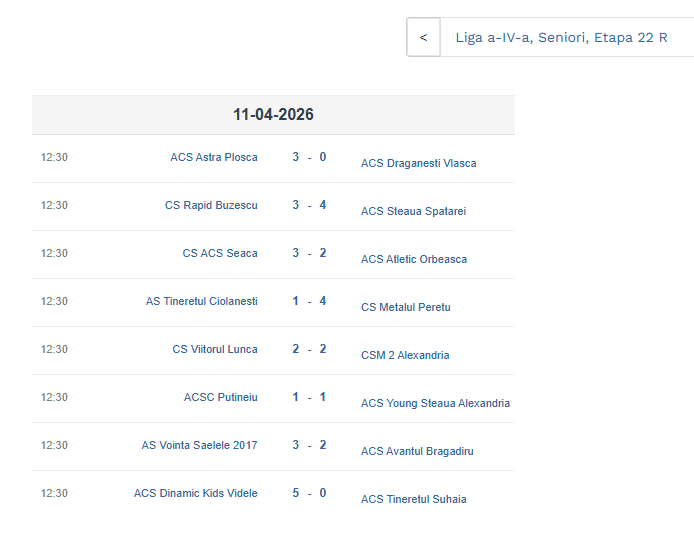Image resolution: width=694 pixels, height=545 pixels.
Task: Open CS Metalul Peretu team page
Action: tap(405, 307)
